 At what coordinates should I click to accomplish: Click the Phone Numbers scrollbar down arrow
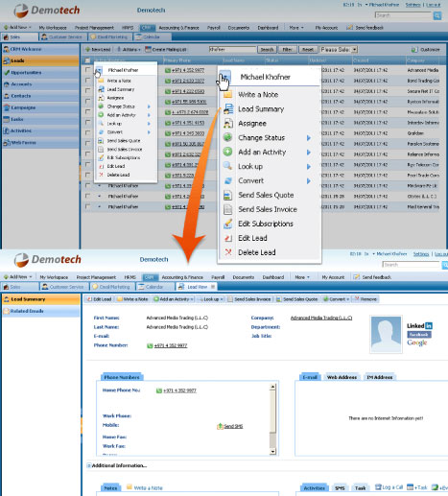(x=272, y=452)
